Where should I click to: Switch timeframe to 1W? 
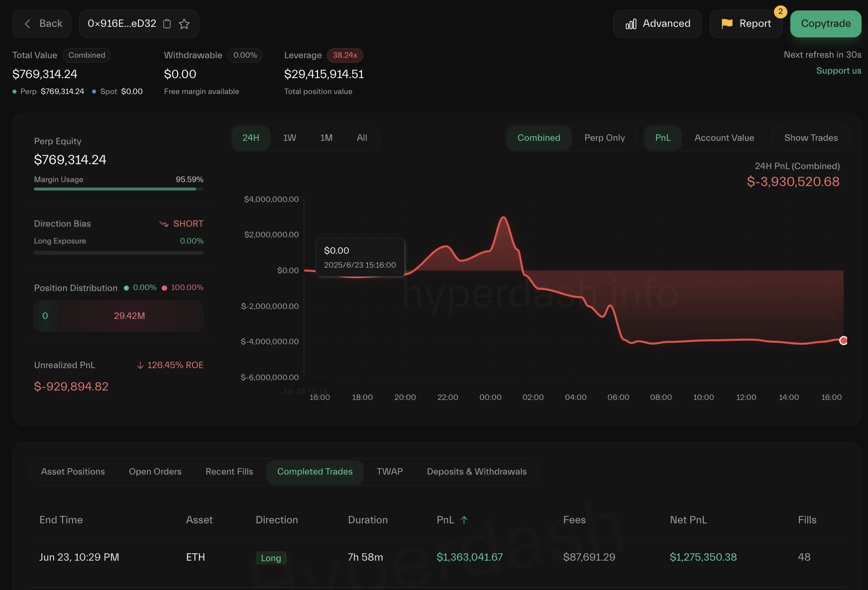coord(289,138)
